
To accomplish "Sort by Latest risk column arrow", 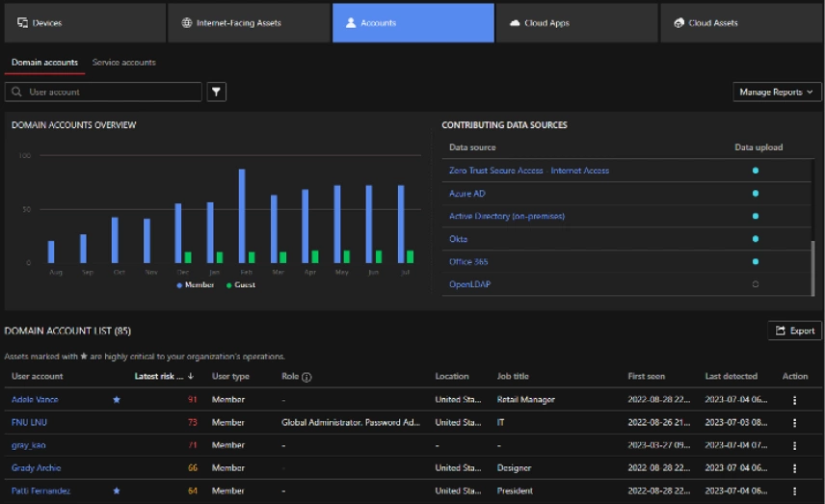I will (x=191, y=376).
